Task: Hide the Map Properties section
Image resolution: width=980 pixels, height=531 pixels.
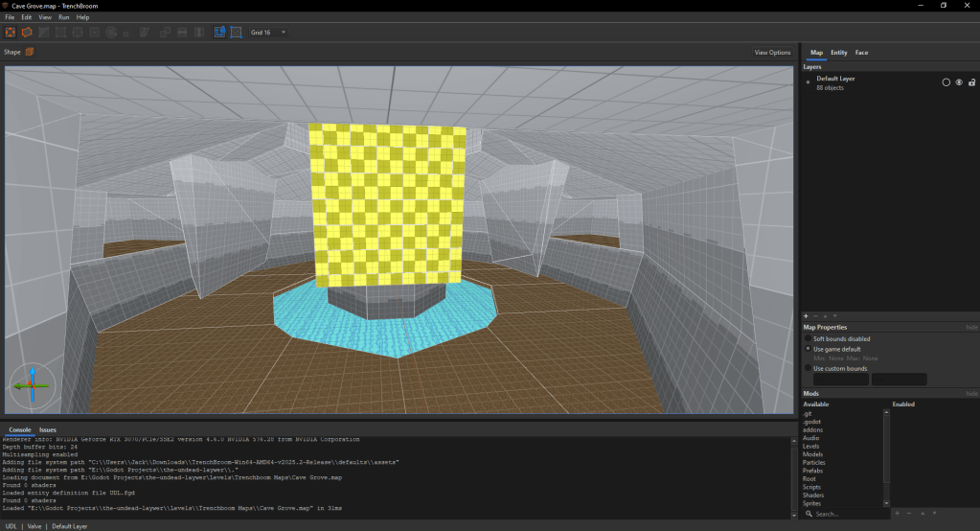Action: point(971,327)
